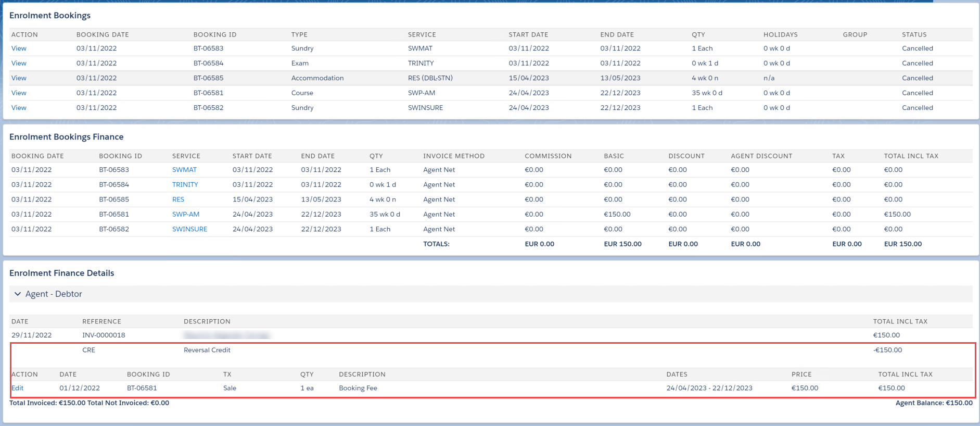Click View for the Accommodation booking BT-06585
980x426 pixels.
click(x=19, y=78)
